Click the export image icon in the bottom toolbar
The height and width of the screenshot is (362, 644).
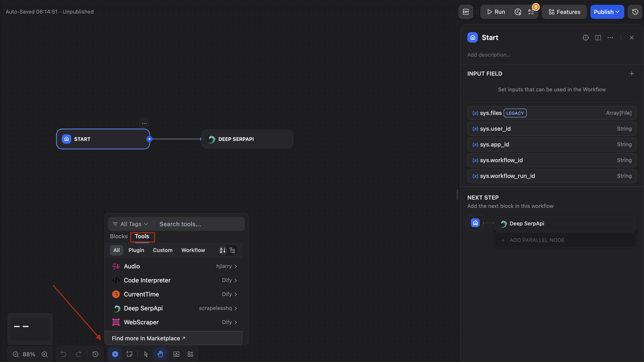point(177,354)
